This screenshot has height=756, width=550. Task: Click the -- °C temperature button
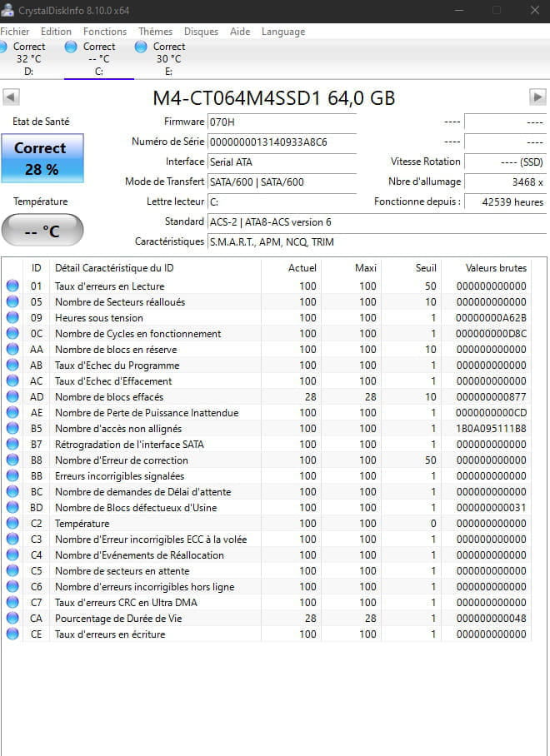point(42,230)
